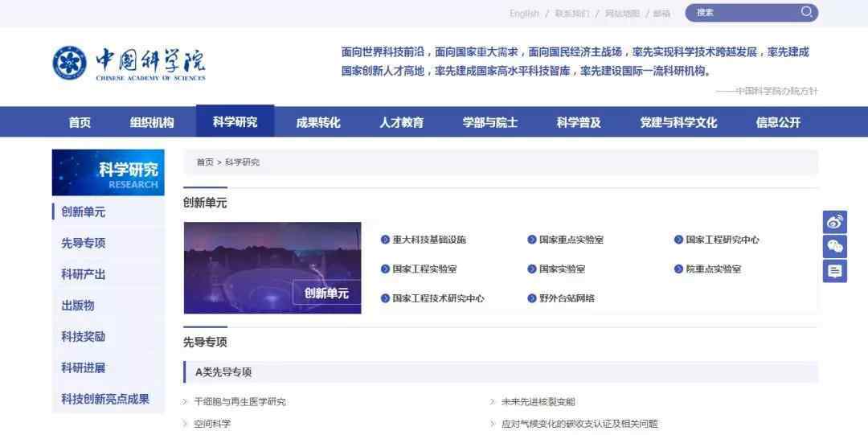Expand the 干细胞与再生医学研究 arrow item
868x435 pixels.
[186, 402]
